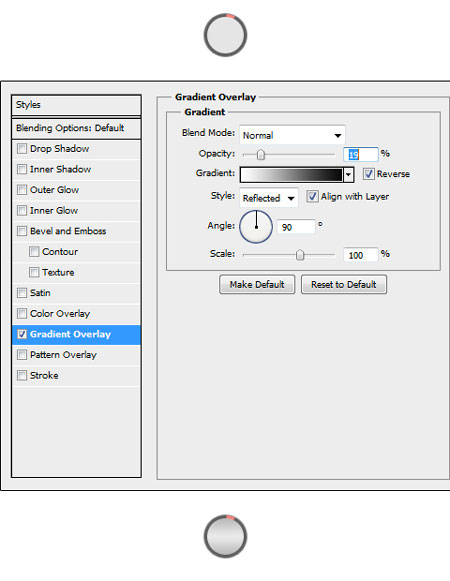The width and height of the screenshot is (450, 581).
Task: Enable the Drop Shadow checkbox
Action: pos(22,149)
